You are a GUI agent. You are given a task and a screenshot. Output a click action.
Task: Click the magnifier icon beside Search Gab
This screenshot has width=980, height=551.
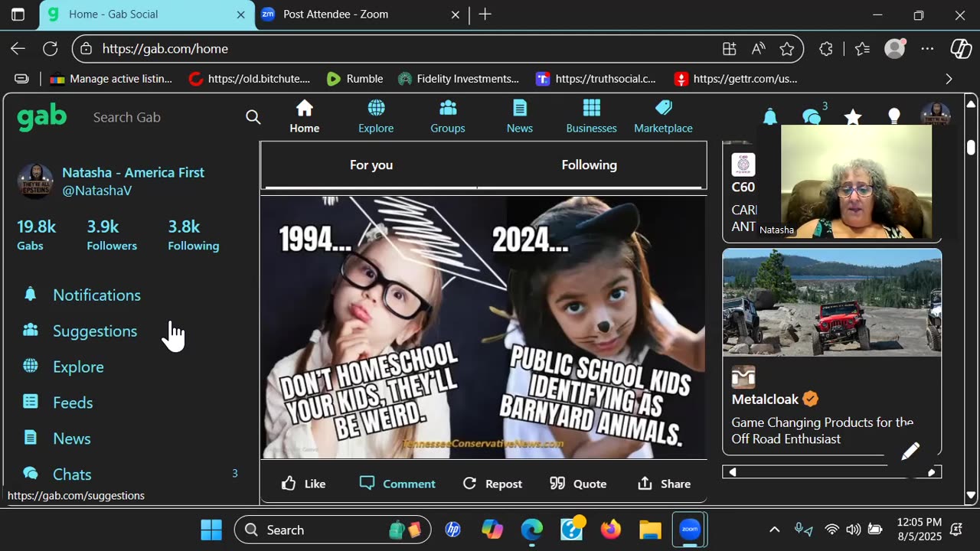point(253,117)
